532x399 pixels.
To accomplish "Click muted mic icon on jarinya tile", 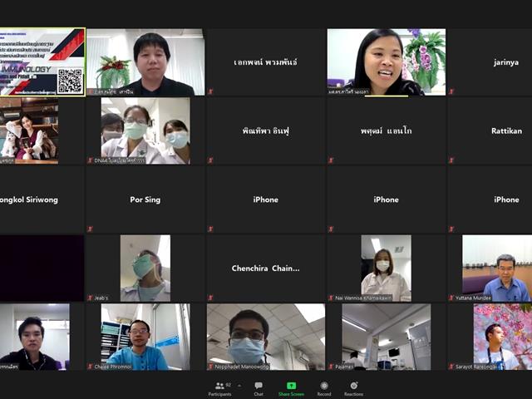I will 451,91.
